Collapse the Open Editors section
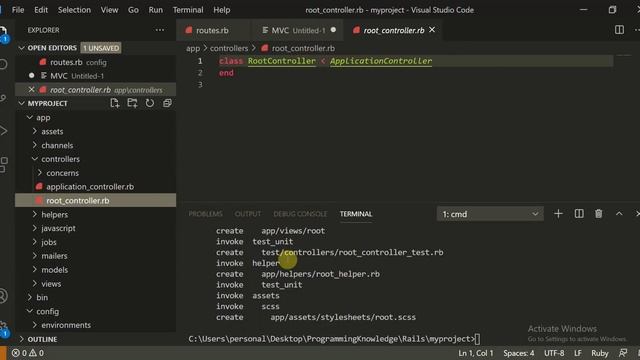The height and width of the screenshot is (360, 640). (x=22, y=48)
